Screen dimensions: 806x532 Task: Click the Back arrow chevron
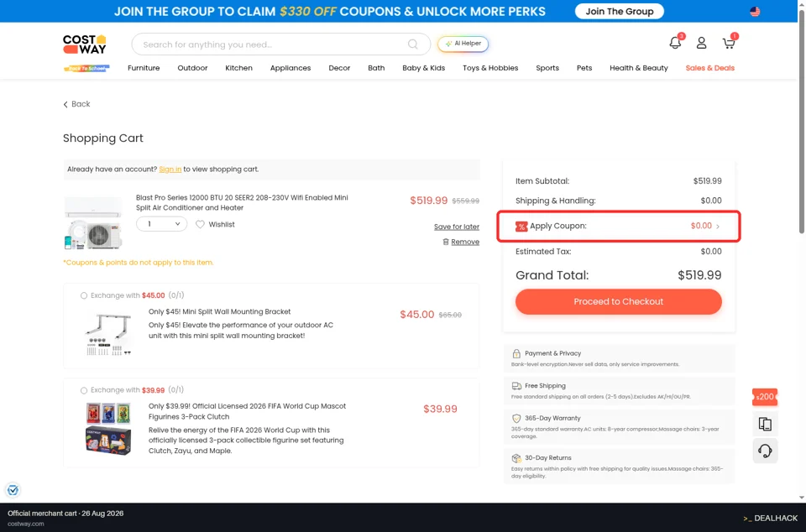(x=65, y=104)
